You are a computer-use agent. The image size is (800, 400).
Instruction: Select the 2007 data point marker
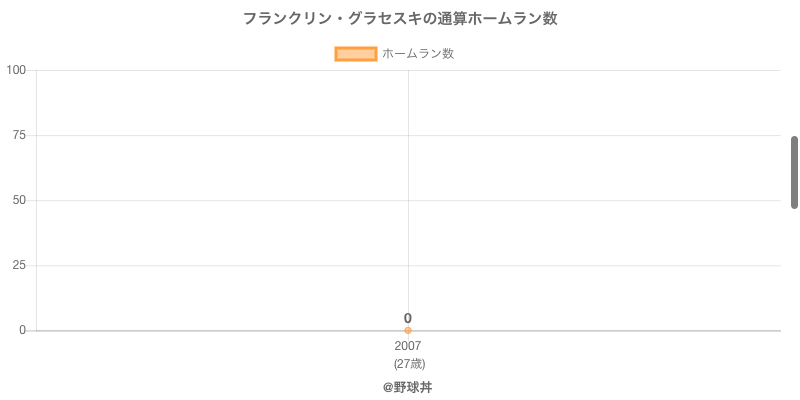(x=408, y=330)
